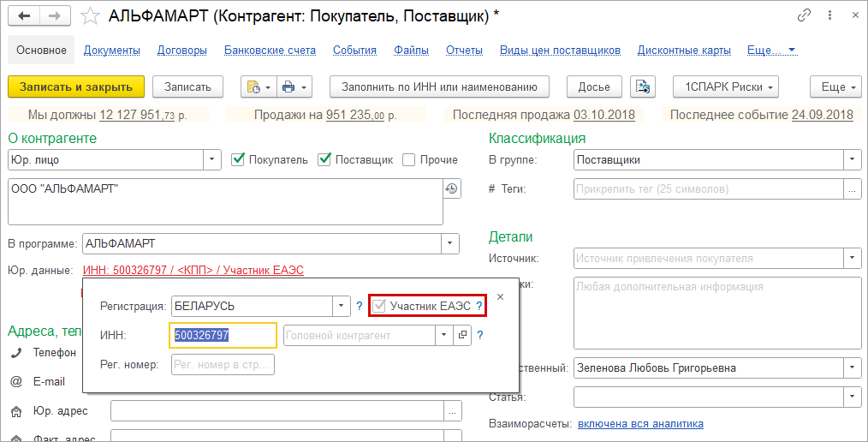Viewport: 868px width, 442px height.
Task: Click the Юр. адрес house icon
Action: pos(16,411)
